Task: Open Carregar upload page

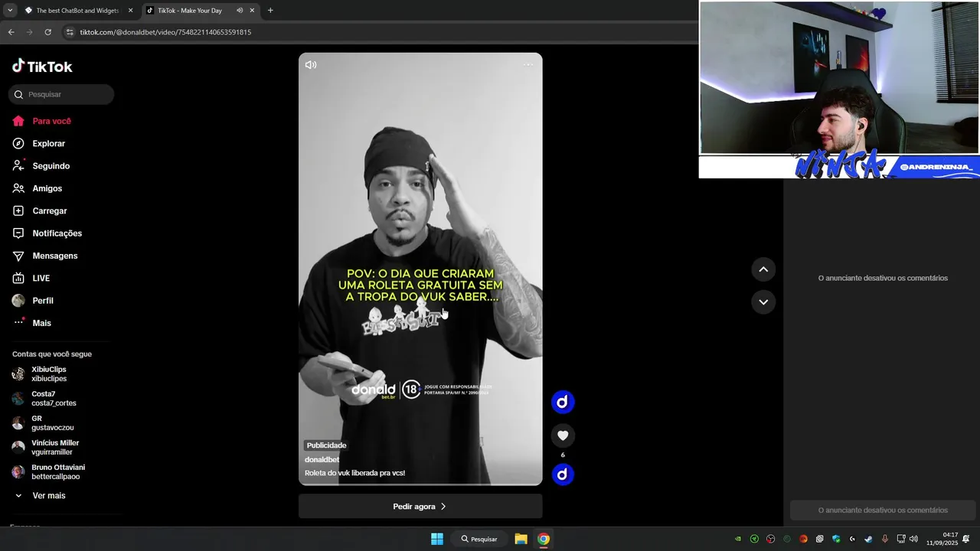Action: pos(40,210)
